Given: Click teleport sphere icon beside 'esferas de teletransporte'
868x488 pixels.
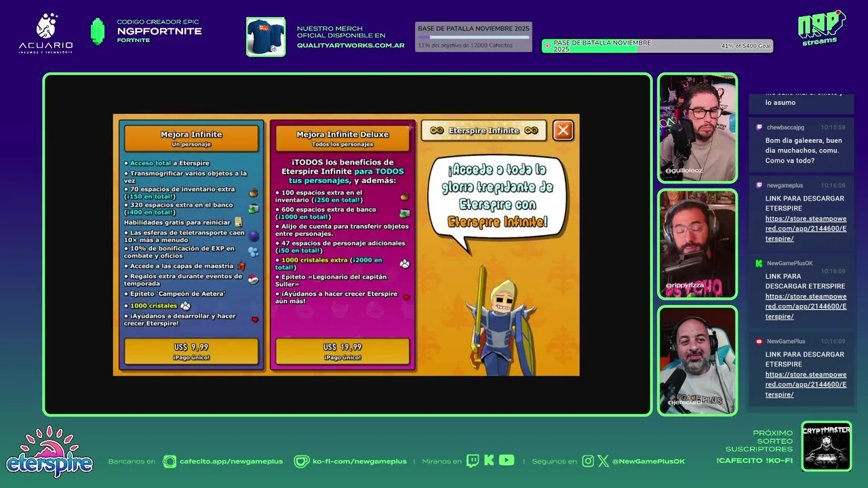Looking at the screenshot, I should [254, 236].
